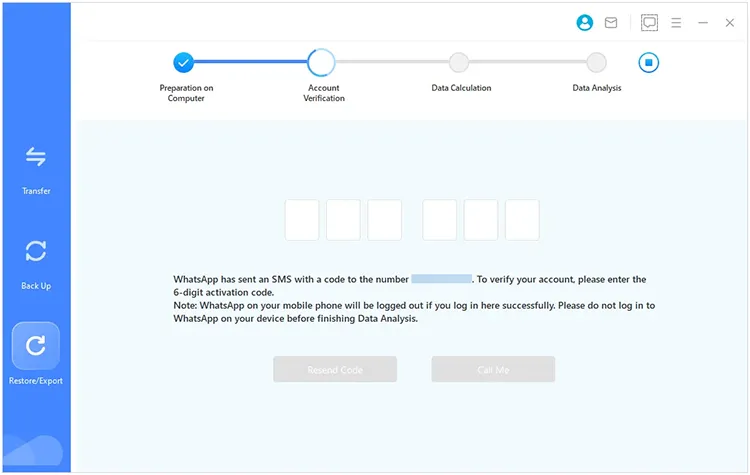Image resolution: width=750 pixels, height=475 pixels.
Task: Minimize the application window
Action: click(x=703, y=22)
